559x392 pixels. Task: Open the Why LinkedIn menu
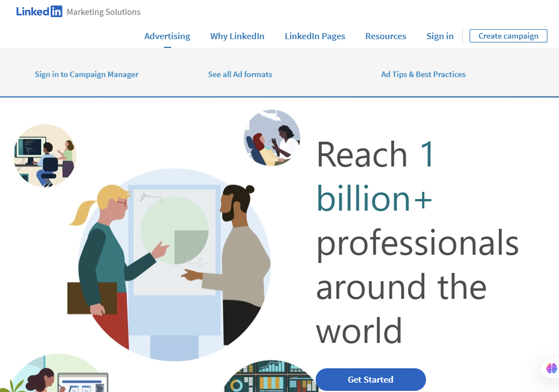click(x=237, y=36)
